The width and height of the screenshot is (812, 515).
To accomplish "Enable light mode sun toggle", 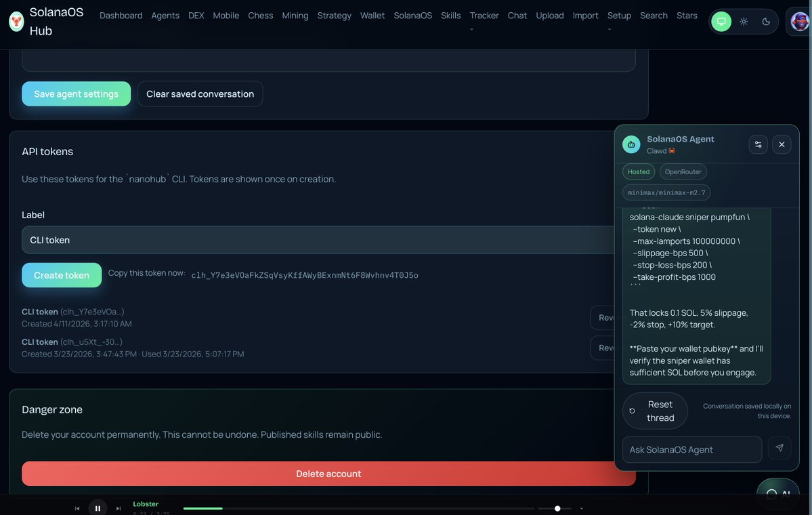I will [x=744, y=22].
